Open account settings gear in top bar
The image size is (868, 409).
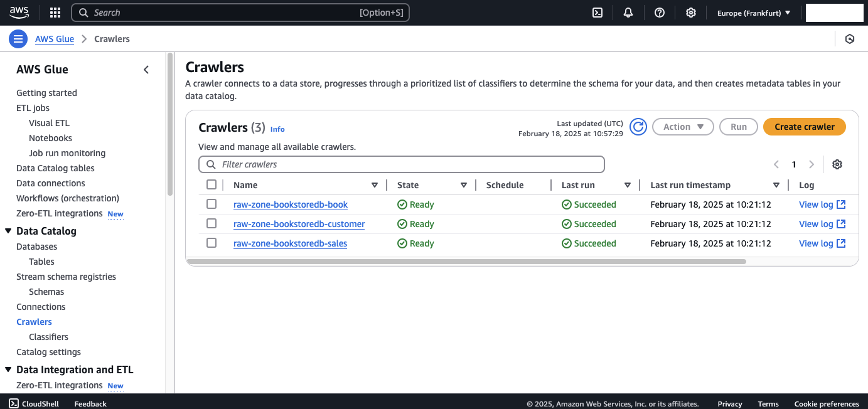(691, 12)
